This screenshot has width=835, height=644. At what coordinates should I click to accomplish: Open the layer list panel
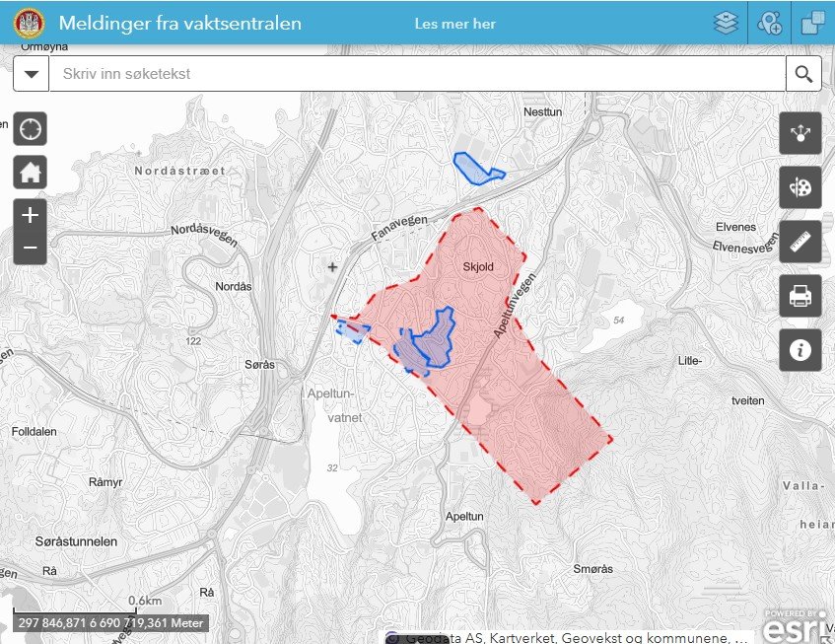pyautogui.click(x=726, y=23)
